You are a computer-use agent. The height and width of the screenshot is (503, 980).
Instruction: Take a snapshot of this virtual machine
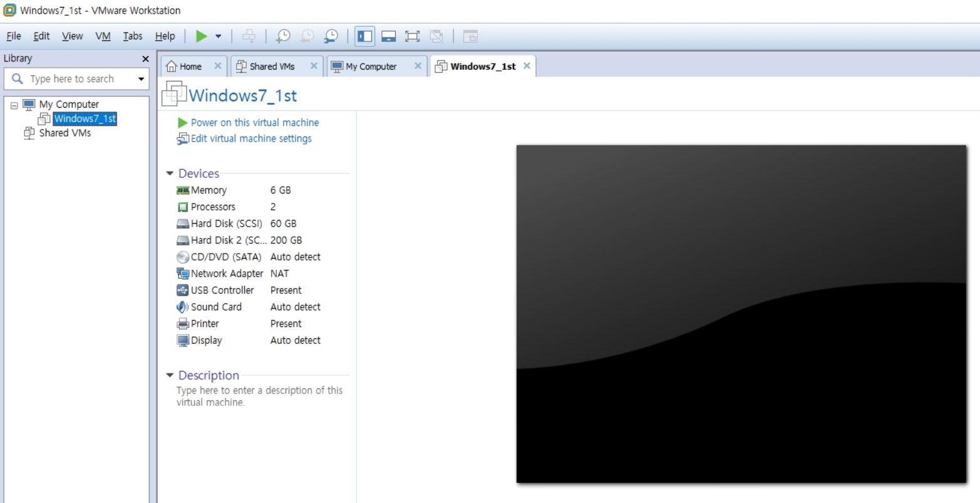(283, 36)
